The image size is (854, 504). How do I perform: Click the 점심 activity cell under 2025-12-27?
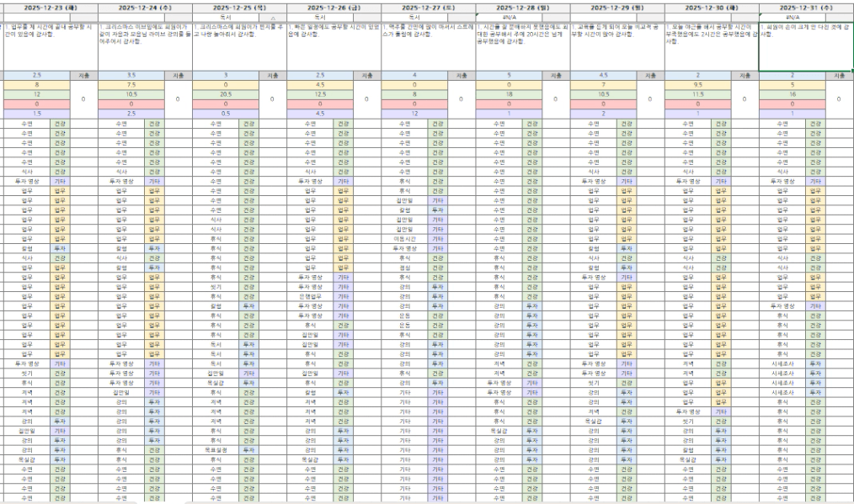pyautogui.click(x=404, y=268)
